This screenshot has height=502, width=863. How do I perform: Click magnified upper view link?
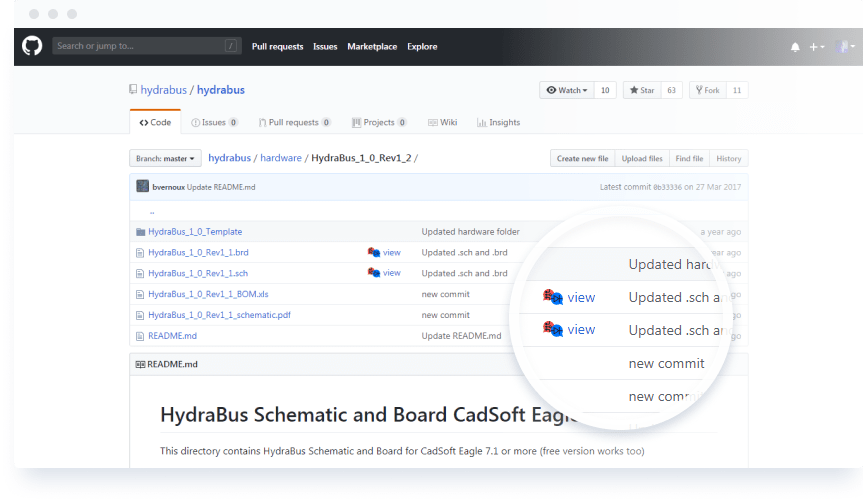(581, 297)
